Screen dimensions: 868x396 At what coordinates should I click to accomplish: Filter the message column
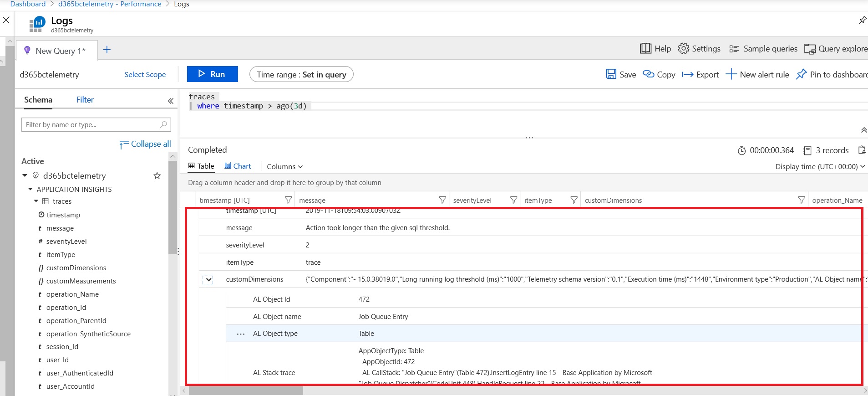[x=442, y=200]
